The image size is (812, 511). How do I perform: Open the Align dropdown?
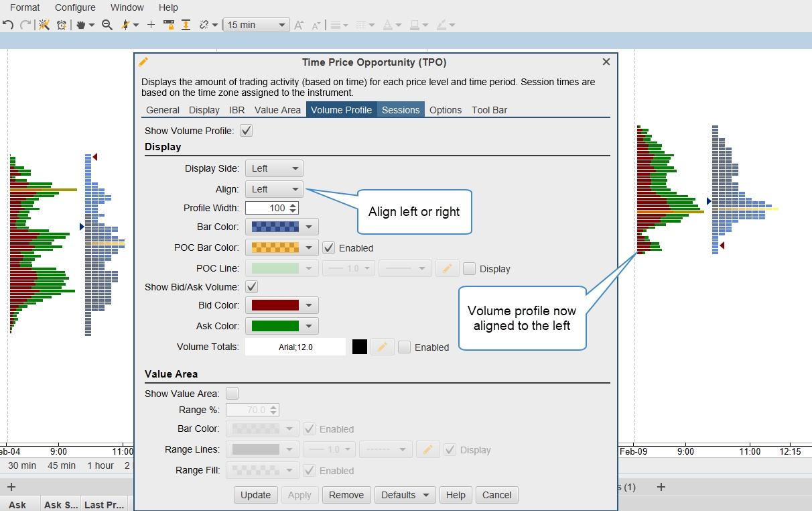(x=274, y=189)
